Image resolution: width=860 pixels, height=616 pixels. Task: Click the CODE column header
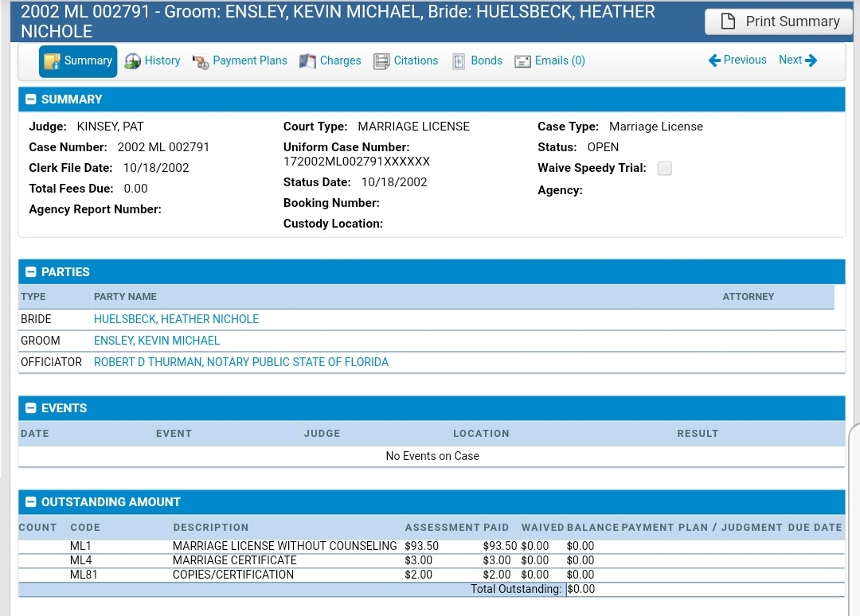point(85,527)
